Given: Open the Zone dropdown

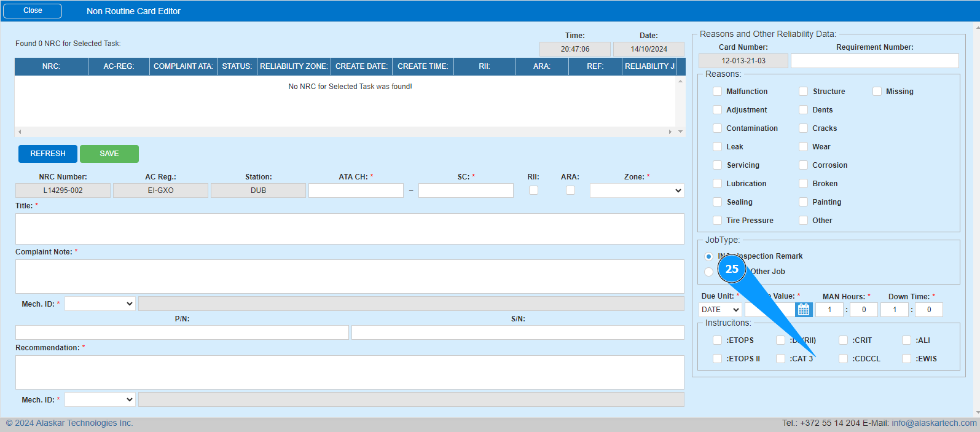Looking at the screenshot, I should click(637, 190).
